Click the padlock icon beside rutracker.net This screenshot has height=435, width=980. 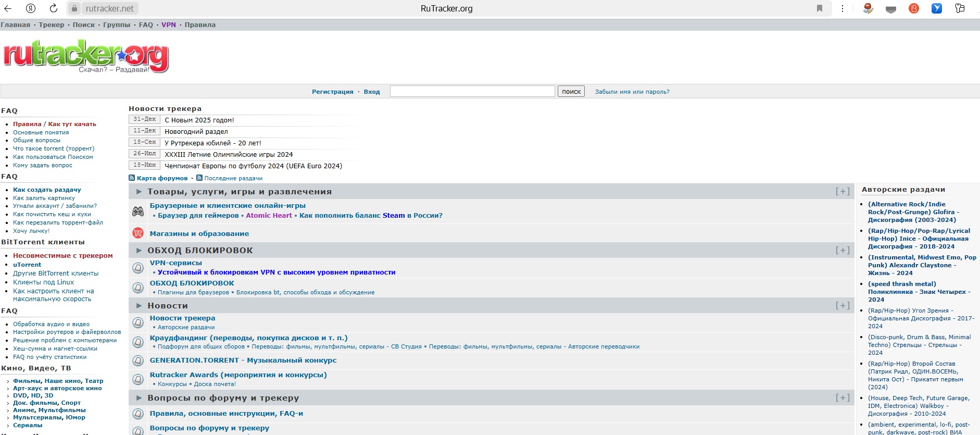click(x=74, y=8)
